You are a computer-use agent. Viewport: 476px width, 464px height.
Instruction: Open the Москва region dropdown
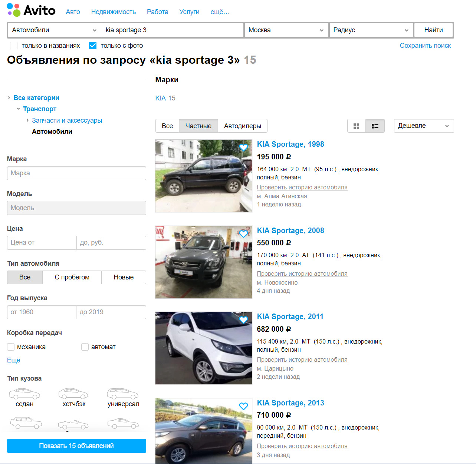point(286,30)
